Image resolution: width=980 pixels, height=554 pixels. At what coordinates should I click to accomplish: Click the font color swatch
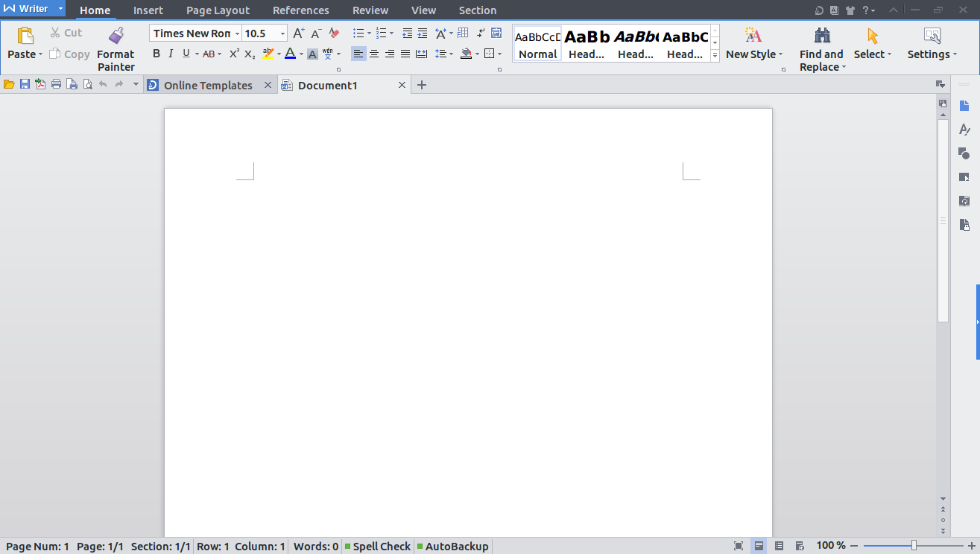290,54
